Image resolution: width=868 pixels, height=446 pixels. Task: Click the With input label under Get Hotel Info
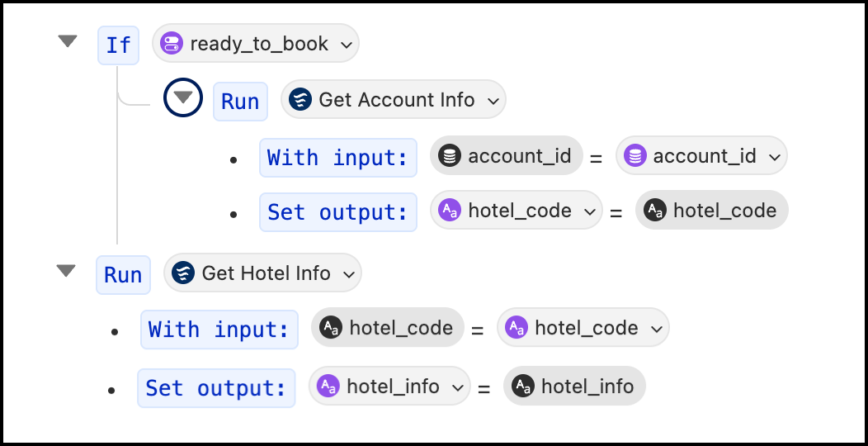(x=219, y=330)
